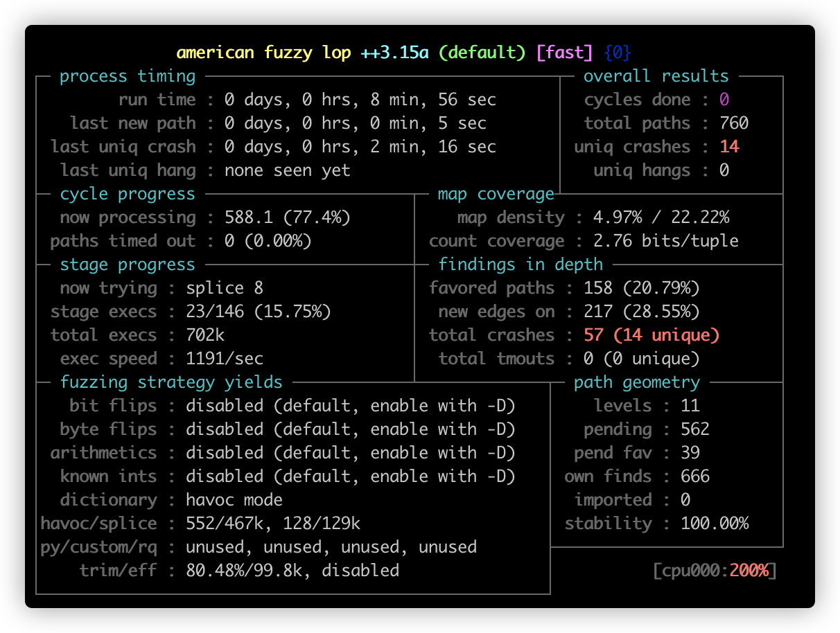Click the disabled value in the known ints row
The image size is (840, 633).
click(351, 476)
